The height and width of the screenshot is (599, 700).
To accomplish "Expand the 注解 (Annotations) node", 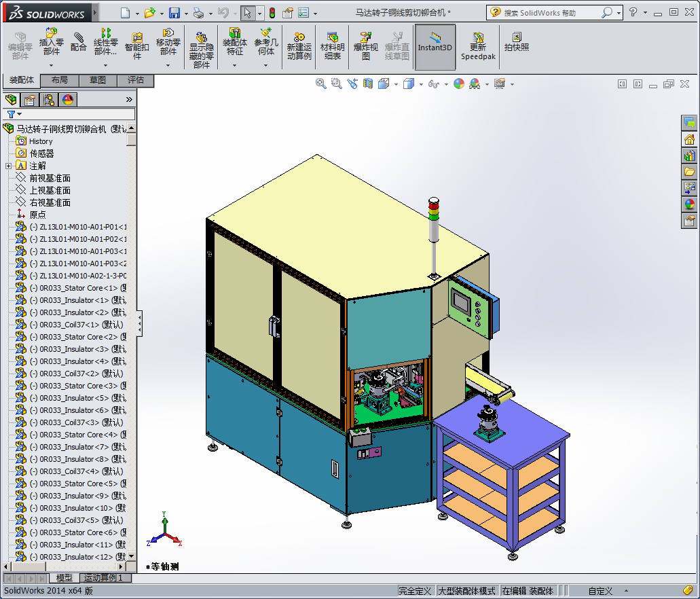I will [x=8, y=166].
